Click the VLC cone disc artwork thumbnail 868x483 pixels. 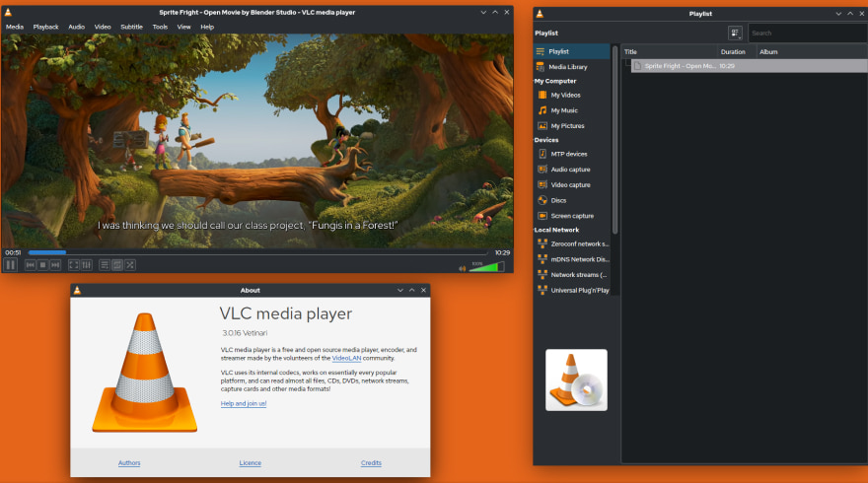(x=576, y=380)
